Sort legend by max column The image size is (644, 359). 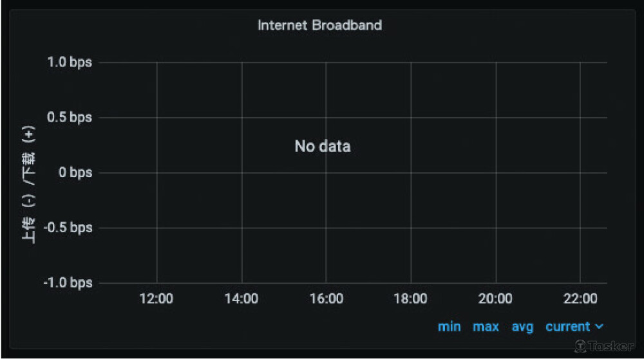pos(486,327)
